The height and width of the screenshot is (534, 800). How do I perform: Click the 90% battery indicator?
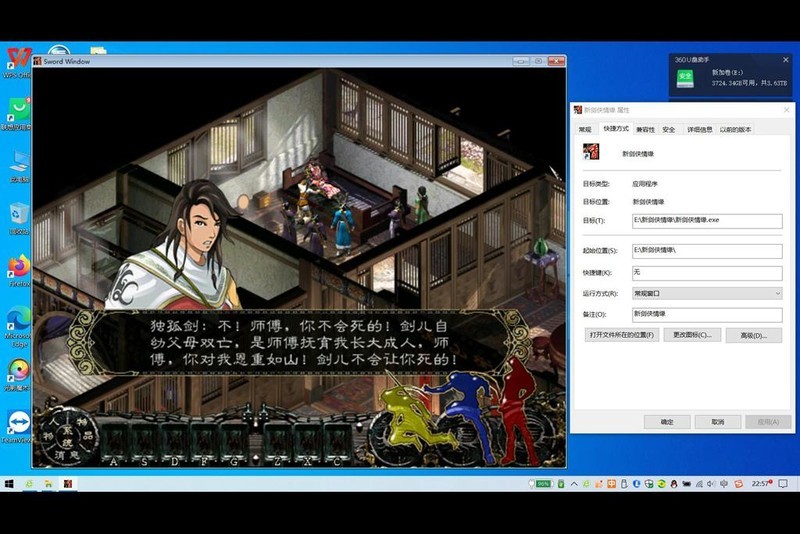click(544, 484)
